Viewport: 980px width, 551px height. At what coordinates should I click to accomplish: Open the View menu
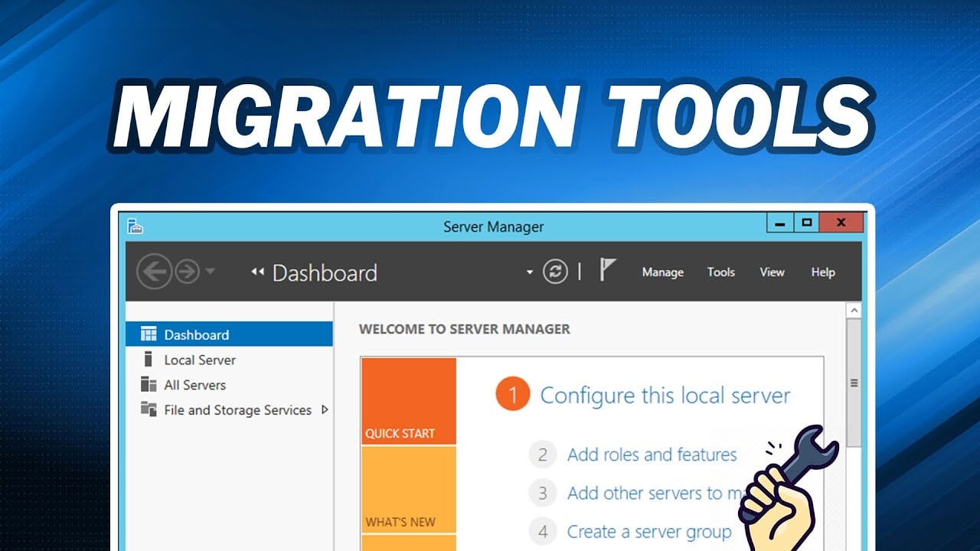coord(772,272)
